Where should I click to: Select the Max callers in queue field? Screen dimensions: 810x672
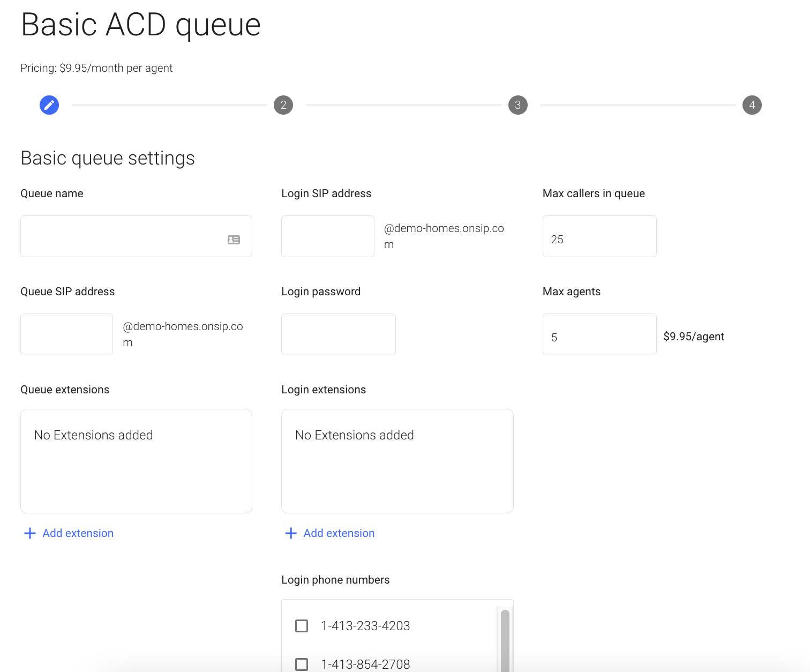599,236
